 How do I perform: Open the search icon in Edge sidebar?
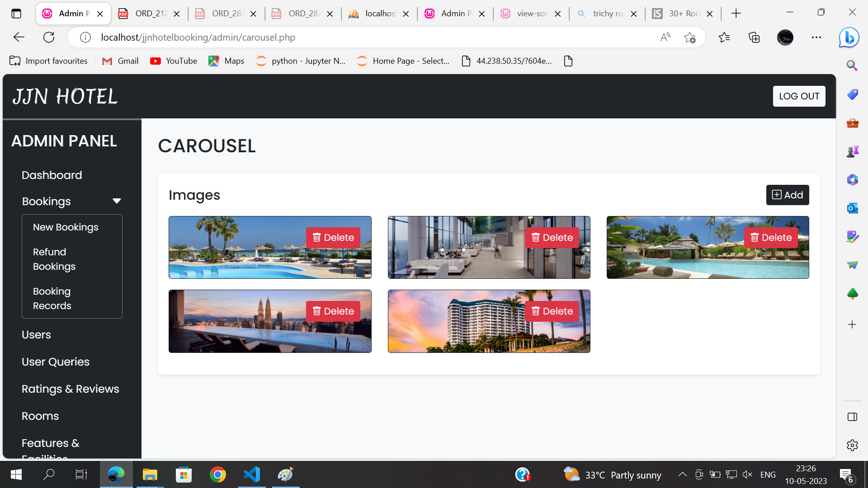(852, 66)
